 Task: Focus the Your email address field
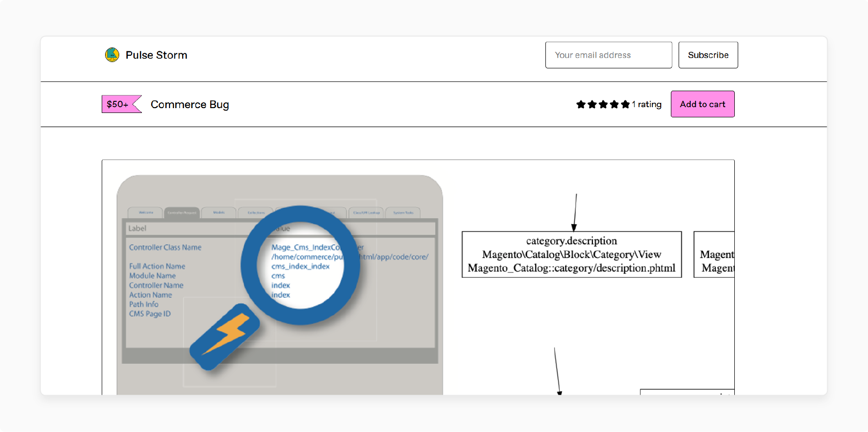point(608,55)
